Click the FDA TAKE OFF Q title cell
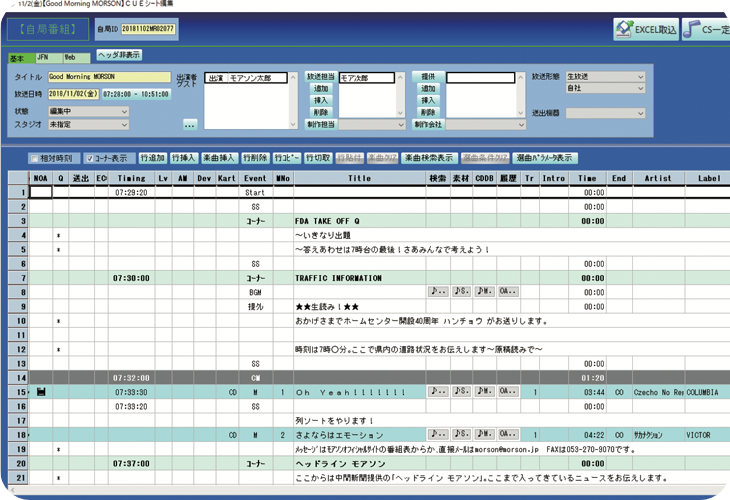 (359, 221)
